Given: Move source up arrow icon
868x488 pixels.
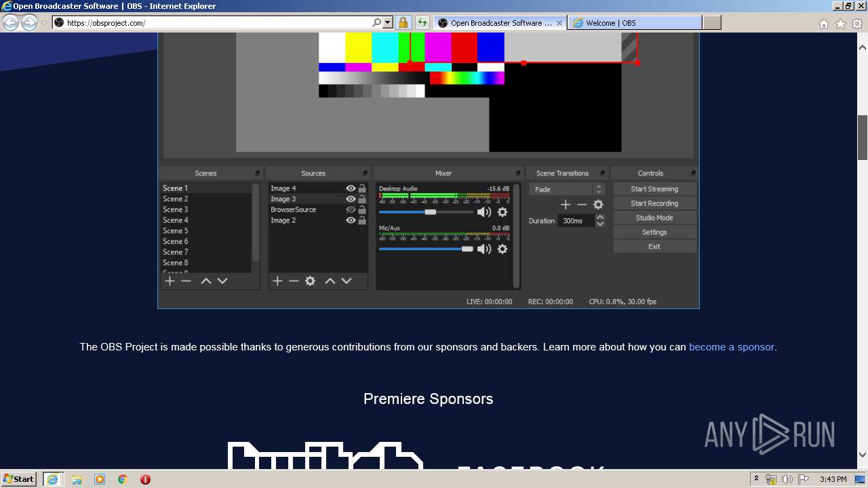Looking at the screenshot, I should 330,281.
